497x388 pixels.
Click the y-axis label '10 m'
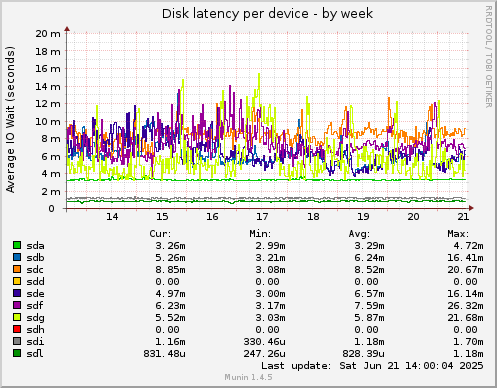48,122
